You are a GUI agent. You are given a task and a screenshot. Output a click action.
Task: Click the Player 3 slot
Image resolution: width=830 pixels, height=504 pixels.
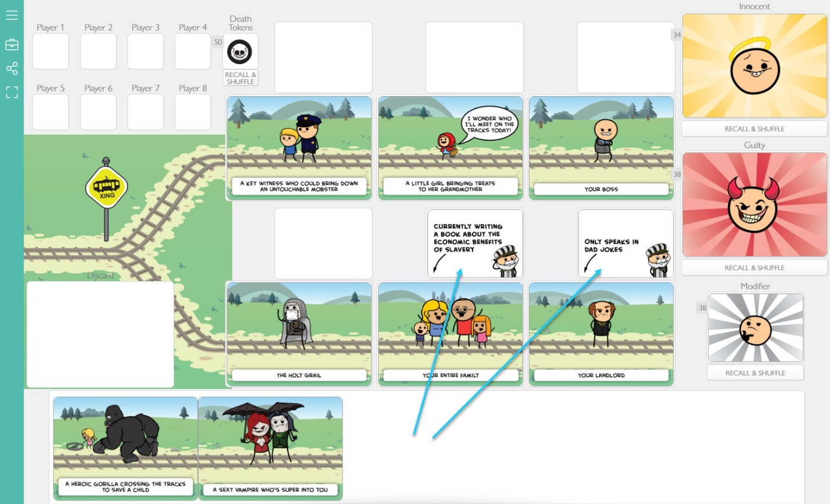point(146,51)
